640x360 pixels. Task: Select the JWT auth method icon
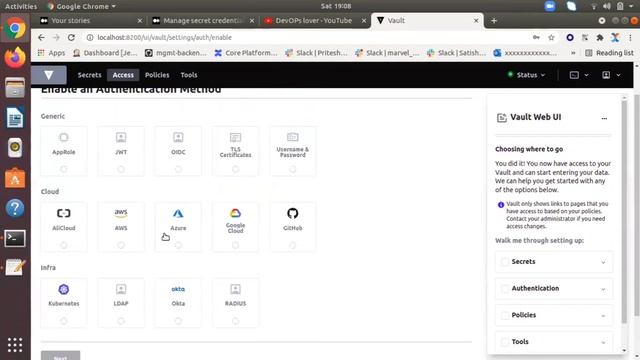click(x=121, y=137)
